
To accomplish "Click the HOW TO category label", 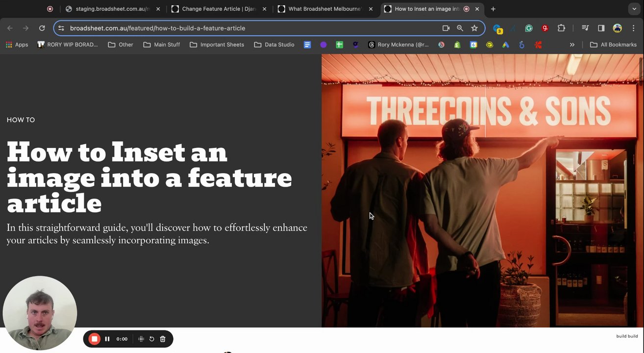I will [x=21, y=120].
